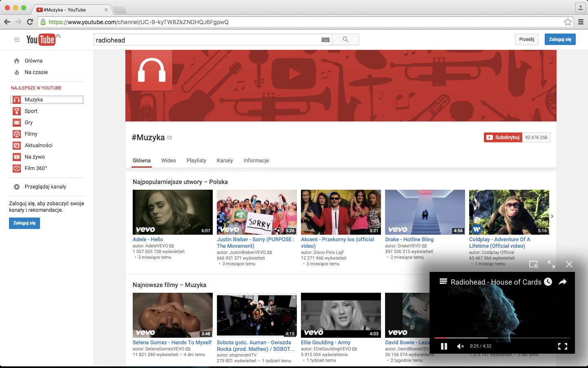Switch to the Informacje tab
This screenshot has width=588, height=368.
(x=256, y=161)
